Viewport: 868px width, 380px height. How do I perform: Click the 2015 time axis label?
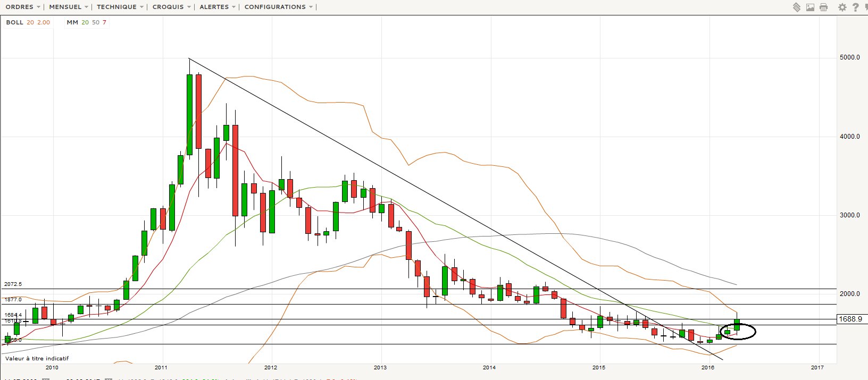pyautogui.click(x=599, y=367)
